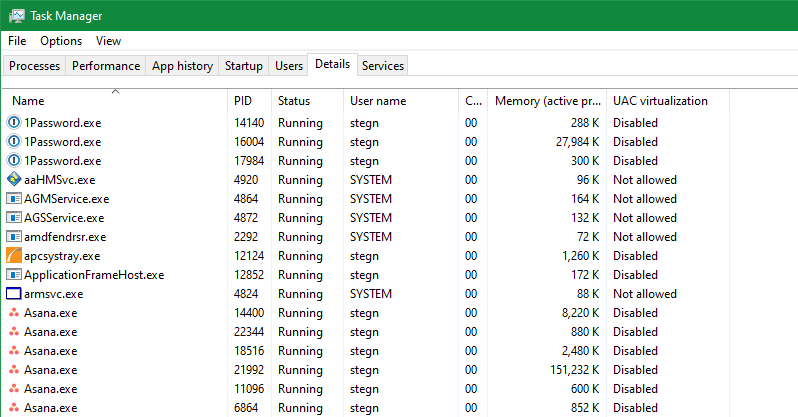Click the first Asana.exe icon

[14, 313]
